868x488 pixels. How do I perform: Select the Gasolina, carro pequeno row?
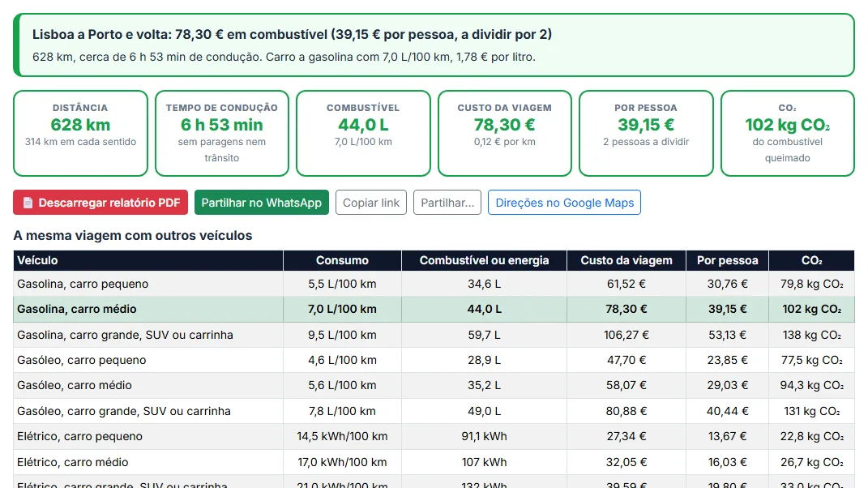coord(434,284)
